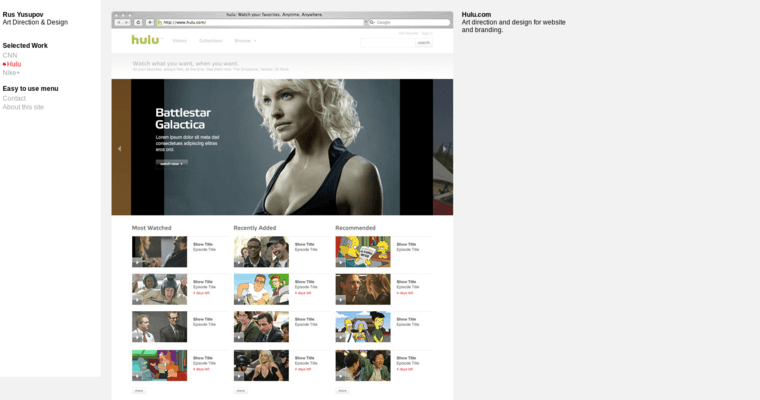Image resolution: width=760 pixels, height=400 pixels.
Task: Click the hulu search input field
Action: pyautogui.click(x=387, y=42)
